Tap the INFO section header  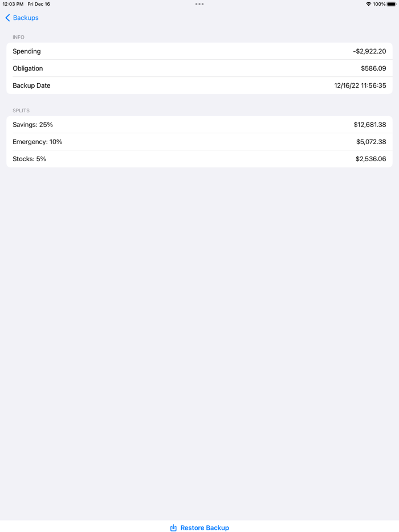point(18,37)
